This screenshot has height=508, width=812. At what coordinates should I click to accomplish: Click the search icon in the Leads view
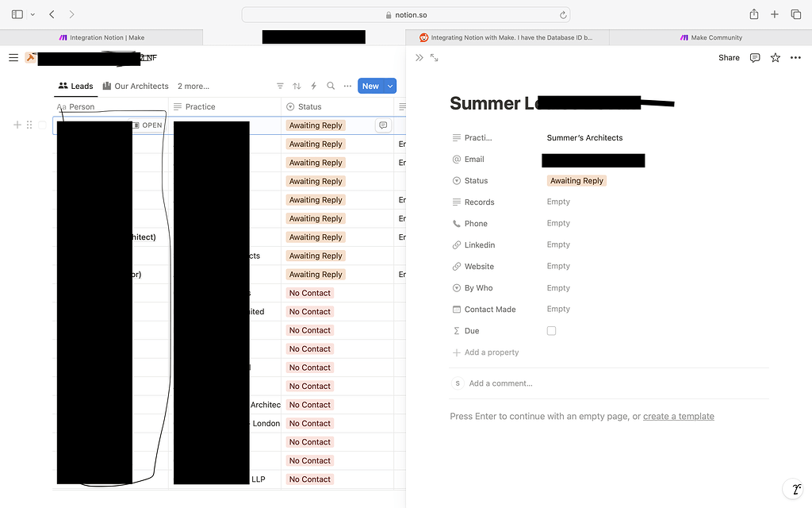(331, 85)
